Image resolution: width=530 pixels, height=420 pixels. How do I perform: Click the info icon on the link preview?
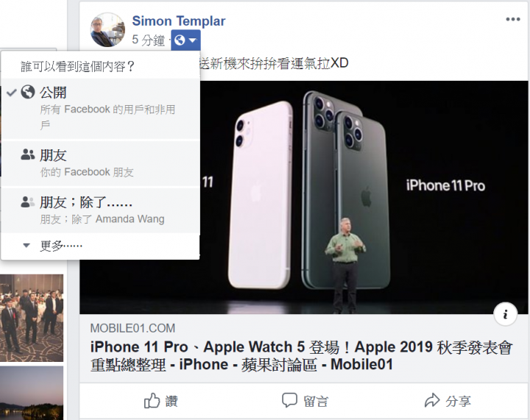click(x=505, y=314)
